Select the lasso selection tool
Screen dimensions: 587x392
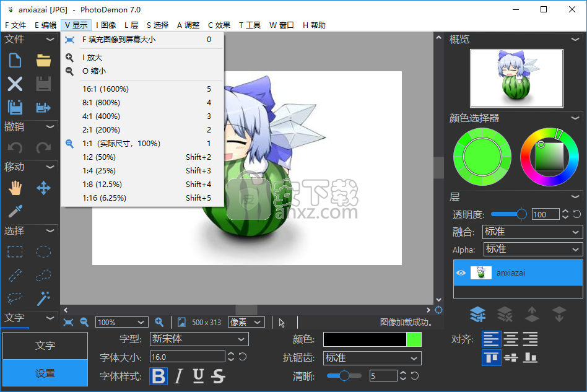point(15,298)
